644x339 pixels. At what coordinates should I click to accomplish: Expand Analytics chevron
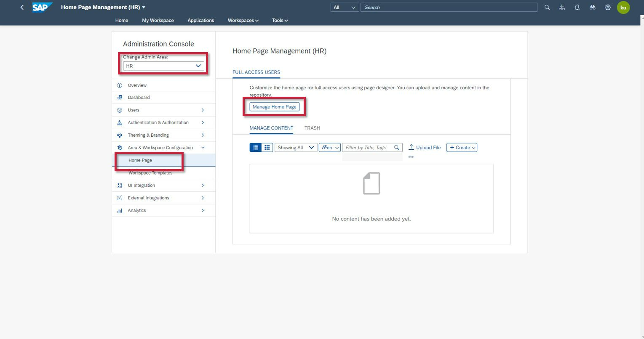click(x=203, y=211)
